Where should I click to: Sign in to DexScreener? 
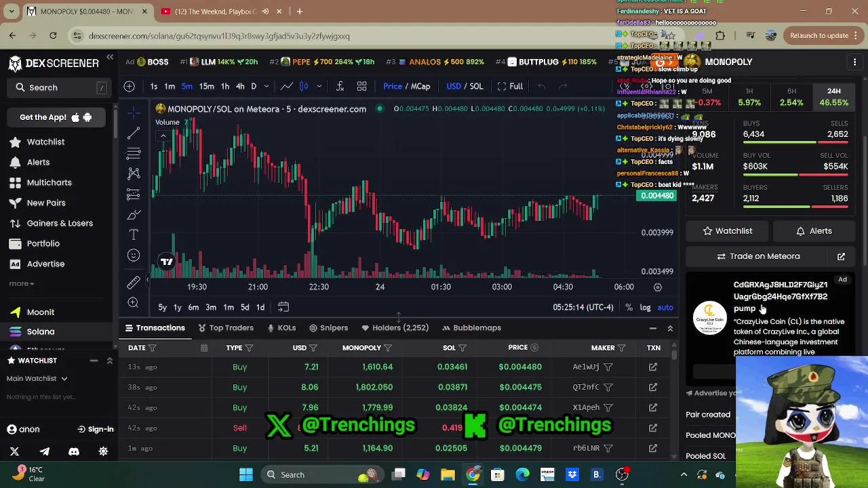tap(96, 429)
